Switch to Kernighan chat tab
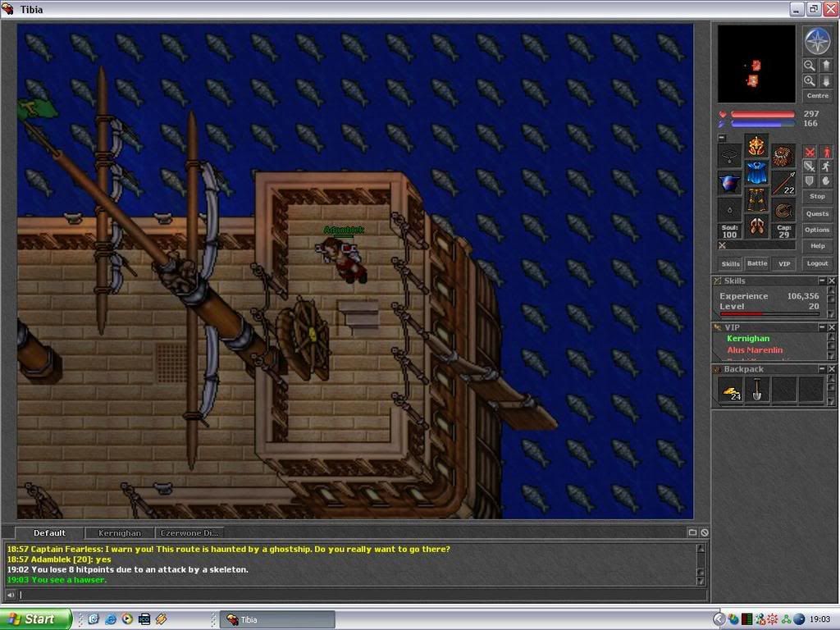 120,533
